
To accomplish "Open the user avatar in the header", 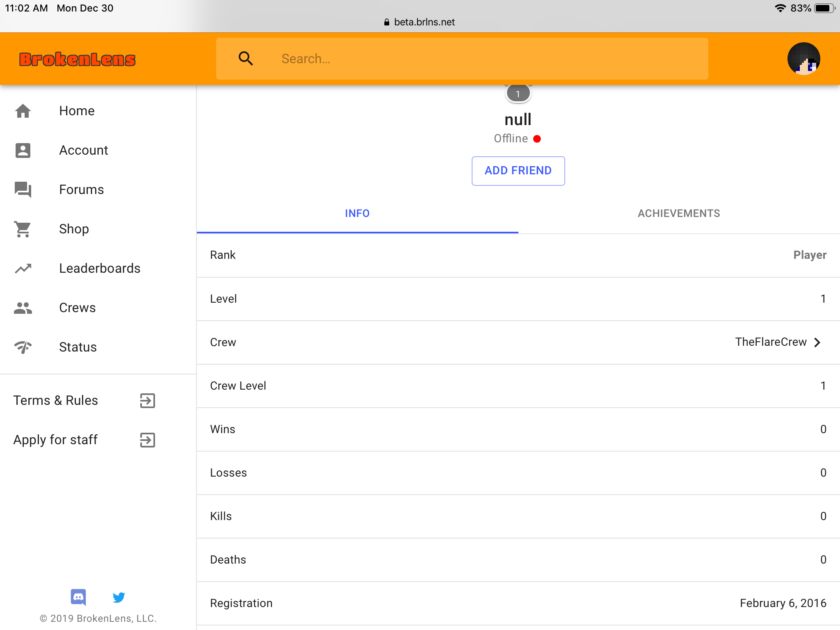I will [803, 59].
